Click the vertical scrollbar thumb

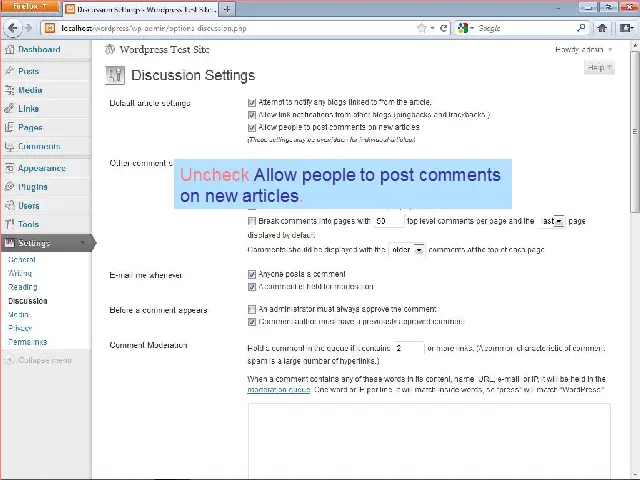[x=636, y=131]
